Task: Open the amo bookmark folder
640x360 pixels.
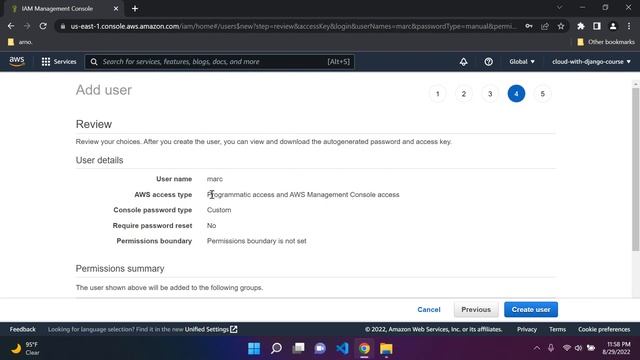Action: 20,42
